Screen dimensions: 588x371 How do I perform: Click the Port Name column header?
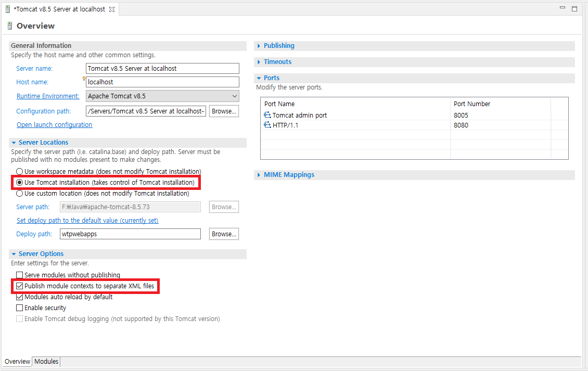click(279, 104)
